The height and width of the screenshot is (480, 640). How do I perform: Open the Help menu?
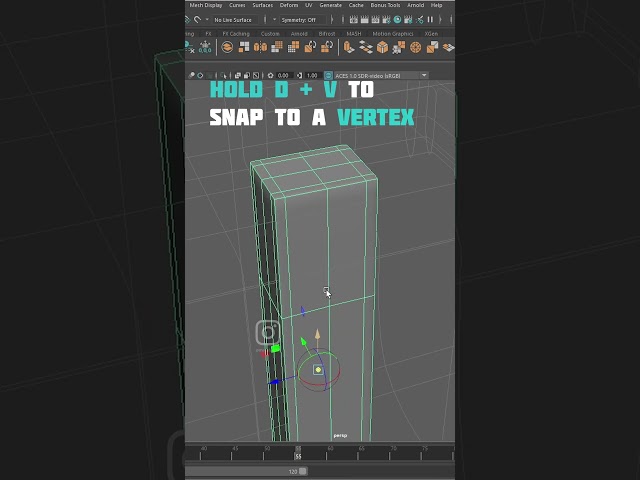pos(436,5)
